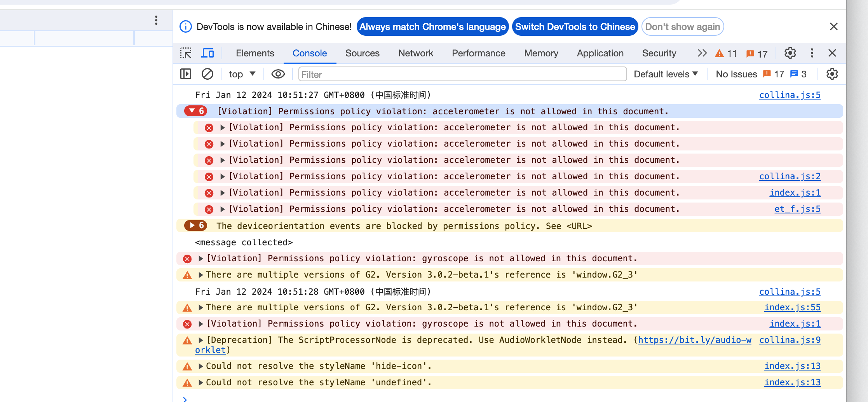Toggle the device toolbar icon
Image resolution: width=868 pixels, height=402 pixels.
[207, 53]
